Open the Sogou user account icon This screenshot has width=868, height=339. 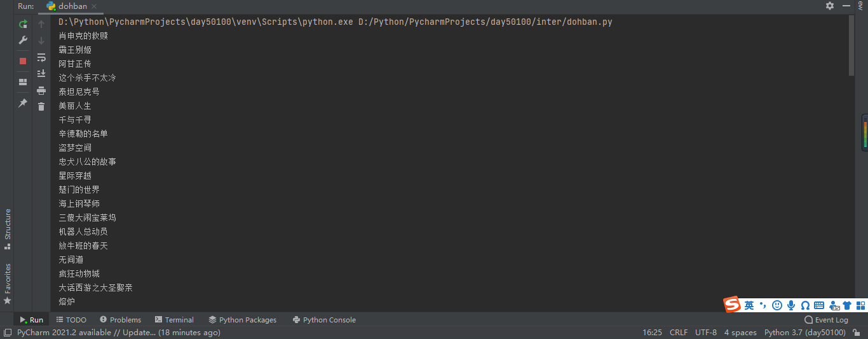[833, 305]
